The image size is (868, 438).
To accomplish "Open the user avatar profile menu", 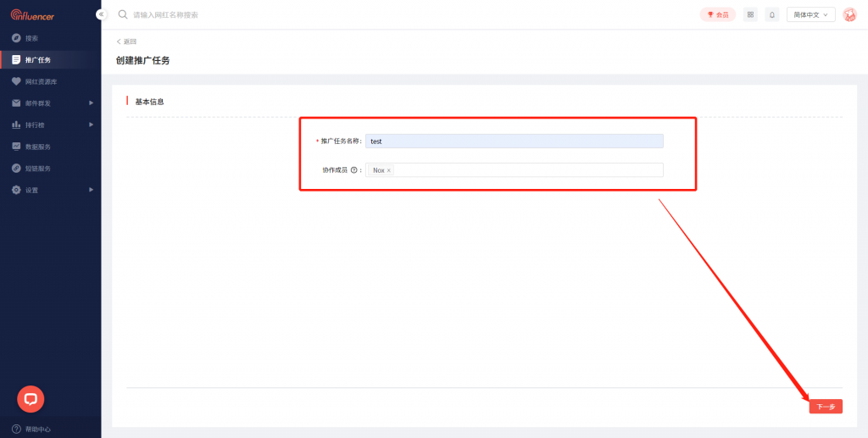I will 849,14.
